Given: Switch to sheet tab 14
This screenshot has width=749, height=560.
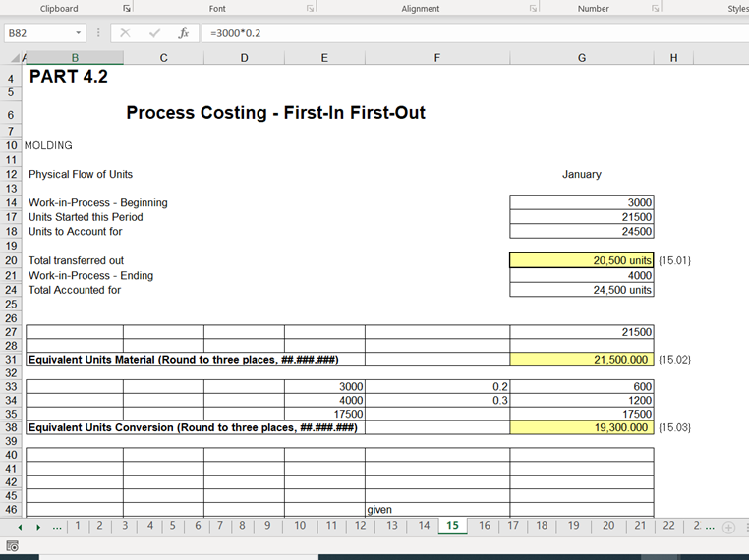Looking at the screenshot, I should 424,526.
